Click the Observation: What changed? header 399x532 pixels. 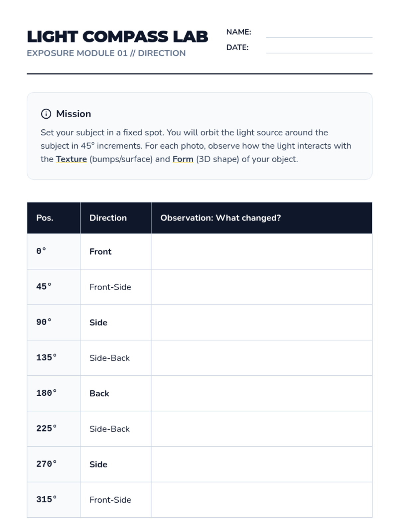(x=220, y=218)
